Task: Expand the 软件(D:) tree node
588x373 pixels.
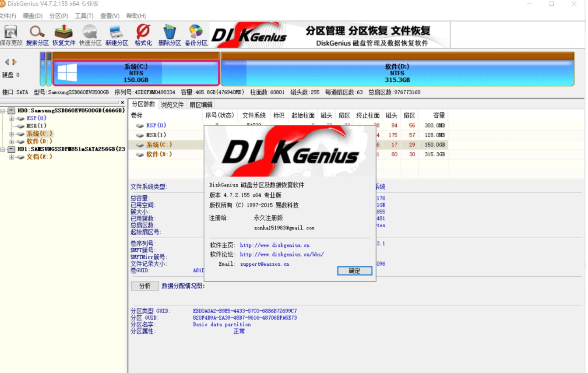Action: (11, 142)
